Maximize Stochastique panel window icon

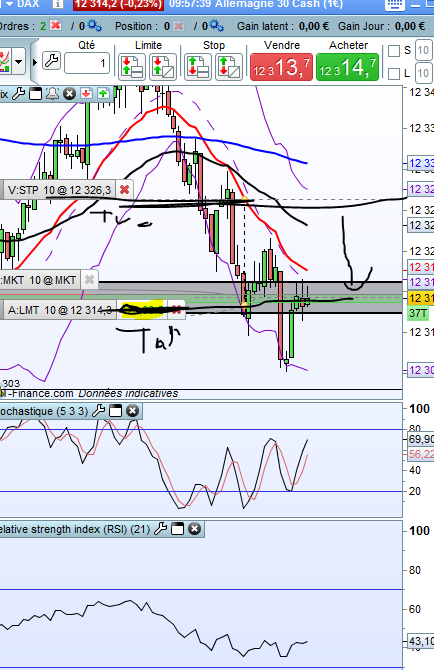[115, 411]
